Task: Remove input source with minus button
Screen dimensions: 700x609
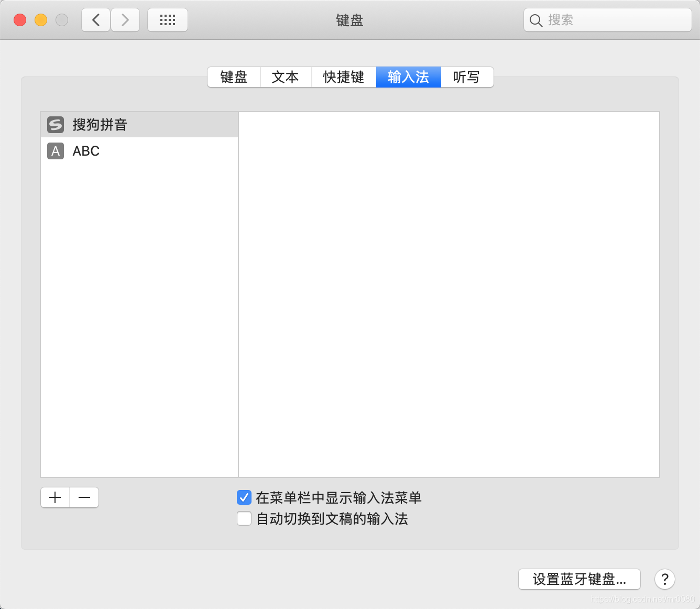Action: (x=84, y=497)
